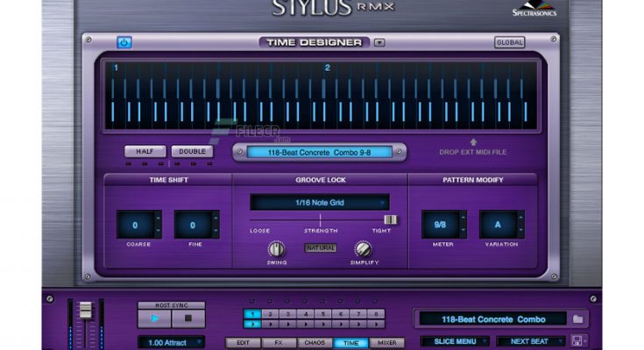Open the SLICE MENU dropdown
Image resolution: width=644 pixels, height=350 pixels.
pos(455,341)
